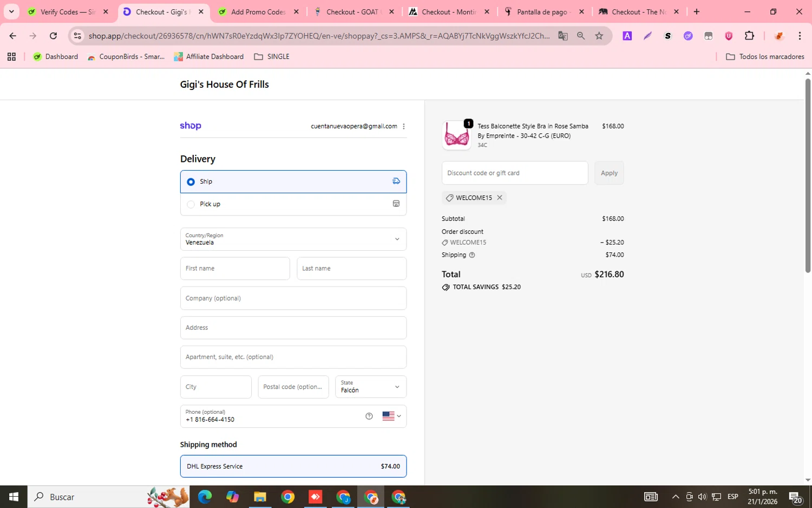Open the phone country flag selector
Viewport: 812px width, 508px height.
(x=391, y=416)
